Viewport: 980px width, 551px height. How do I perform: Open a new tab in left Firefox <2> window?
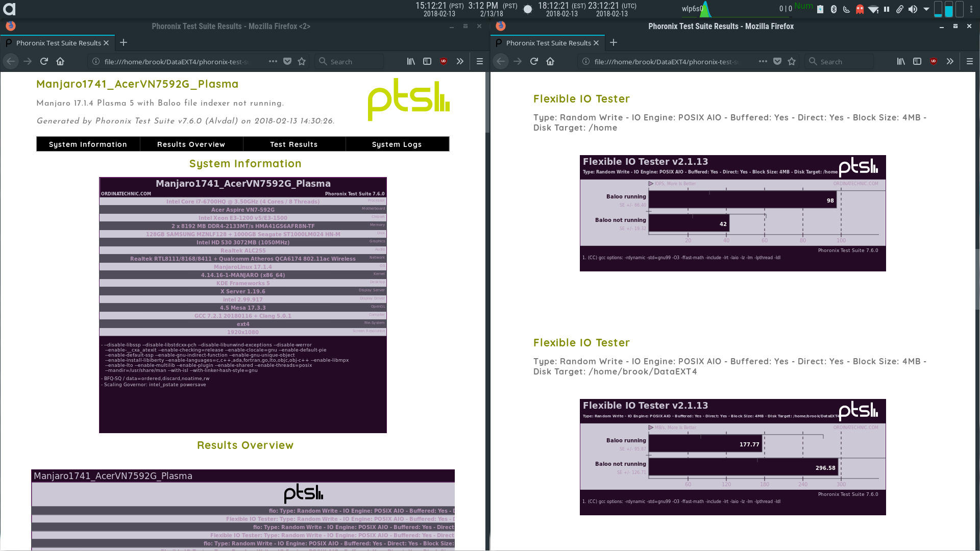[123, 43]
